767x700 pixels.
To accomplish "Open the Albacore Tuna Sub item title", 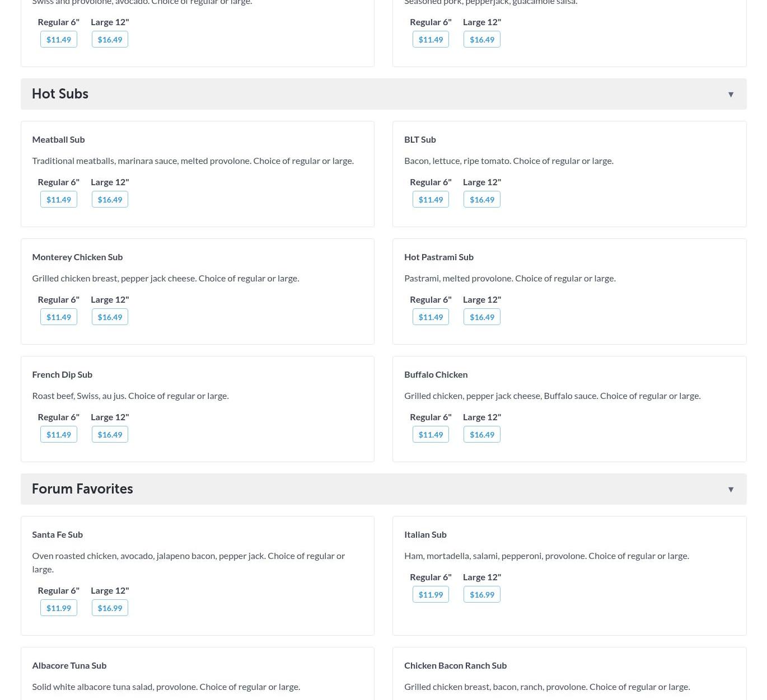I will coord(69,665).
